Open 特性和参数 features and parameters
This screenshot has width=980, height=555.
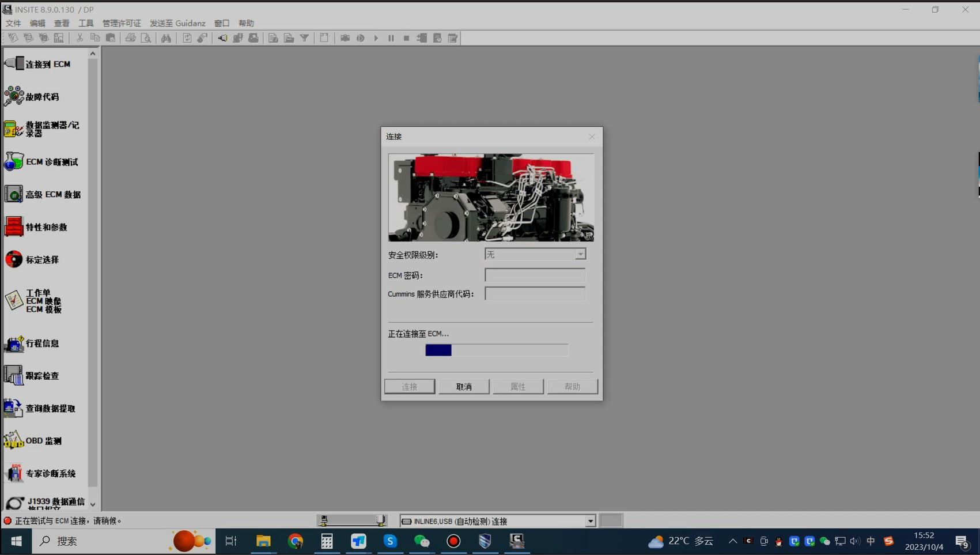click(15, 226)
